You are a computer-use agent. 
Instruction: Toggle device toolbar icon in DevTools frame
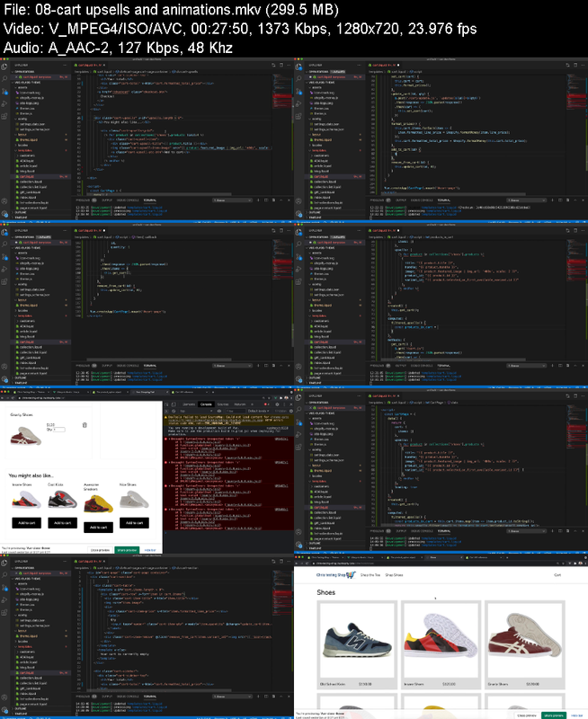coord(174,404)
